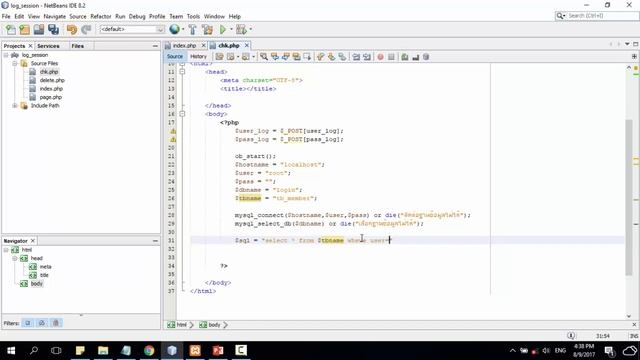Click the Clean and Build icon
The height and width of the screenshot is (360, 640).
[207, 29]
